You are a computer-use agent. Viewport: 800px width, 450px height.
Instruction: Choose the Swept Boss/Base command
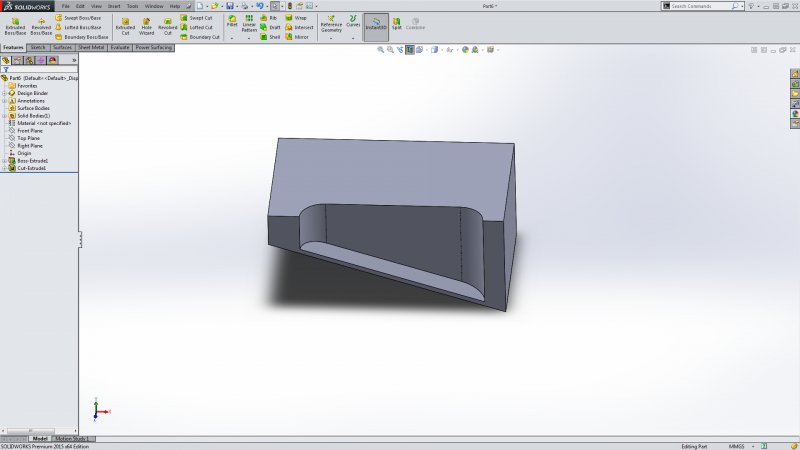pyautogui.click(x=78, y=18)
